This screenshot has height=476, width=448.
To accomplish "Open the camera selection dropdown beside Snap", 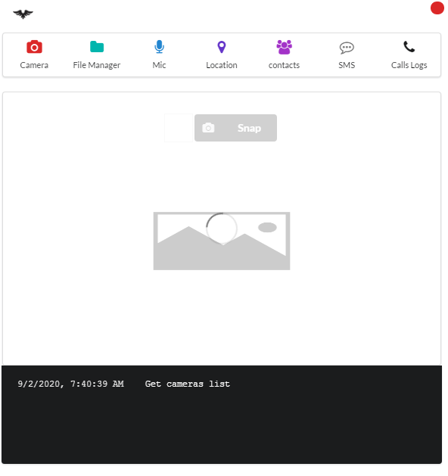I will pyautogui.click(x=179, y=128).
